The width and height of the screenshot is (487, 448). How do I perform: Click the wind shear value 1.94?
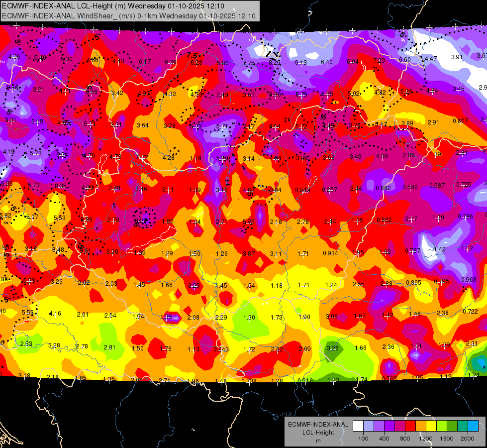pyautogui.click(x=138, y=317)
